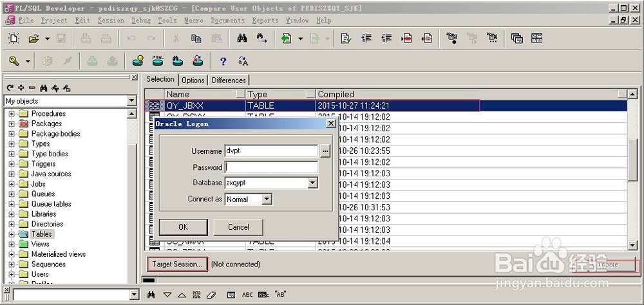The image size is (644, 305).
Task: Click the object browser Refresh icon
Action: pyautogui.click(x=10, y=88)
